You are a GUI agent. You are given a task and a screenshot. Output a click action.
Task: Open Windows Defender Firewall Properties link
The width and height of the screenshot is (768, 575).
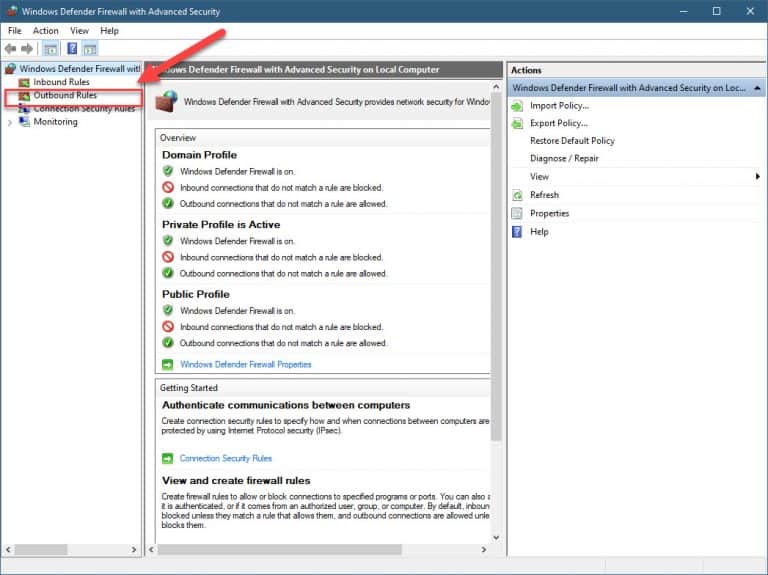(245, 364)
